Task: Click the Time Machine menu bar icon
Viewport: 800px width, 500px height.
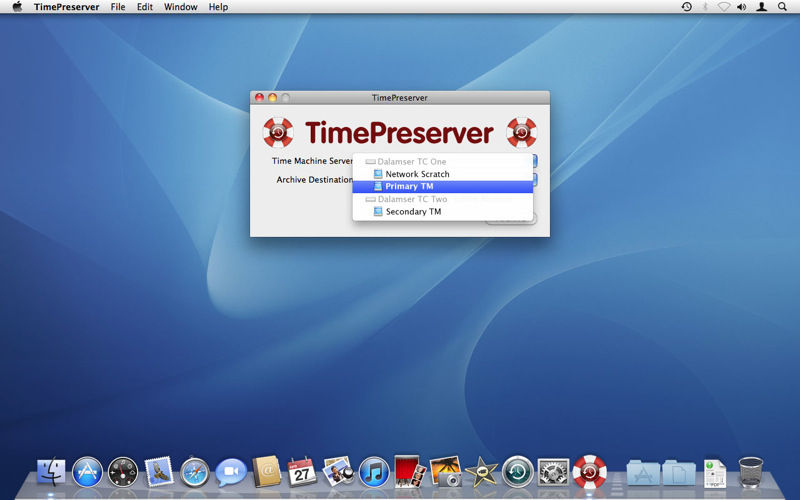Action: 687,7
